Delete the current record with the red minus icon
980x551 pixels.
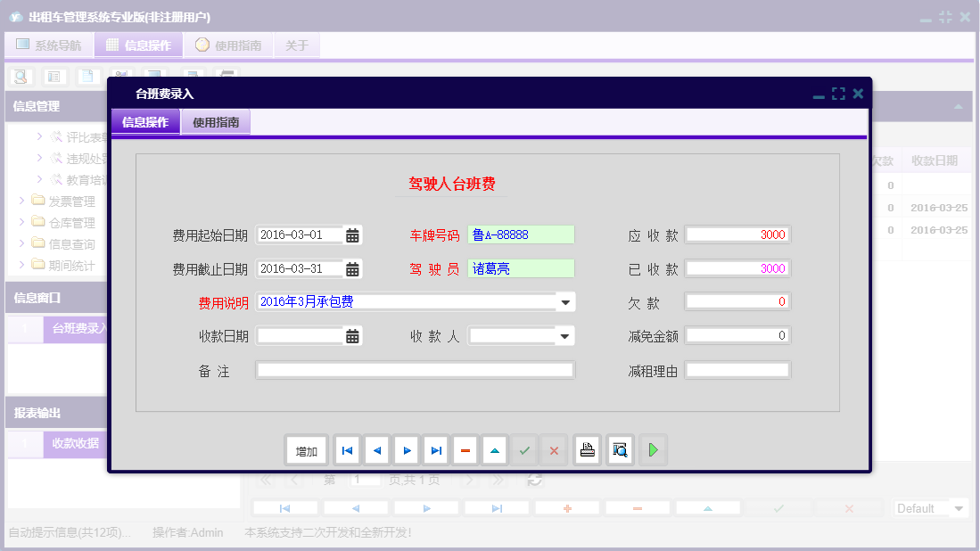(x=465, y=450)
